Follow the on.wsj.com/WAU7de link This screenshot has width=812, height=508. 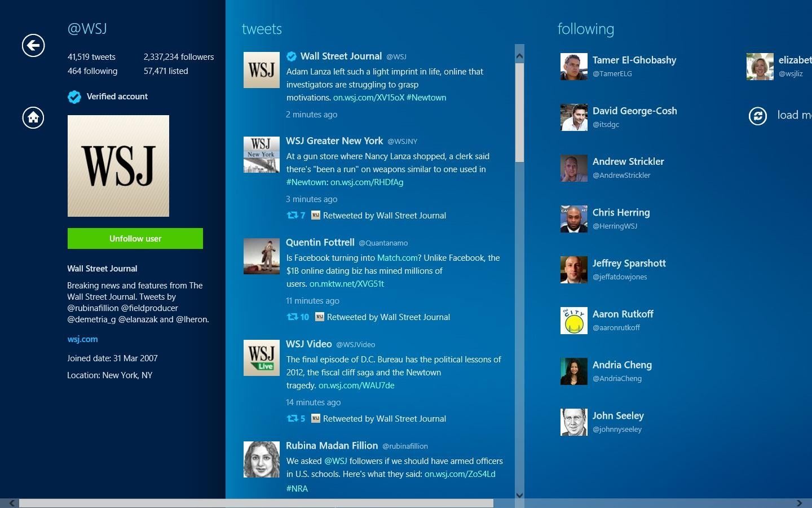click(356, 386)
